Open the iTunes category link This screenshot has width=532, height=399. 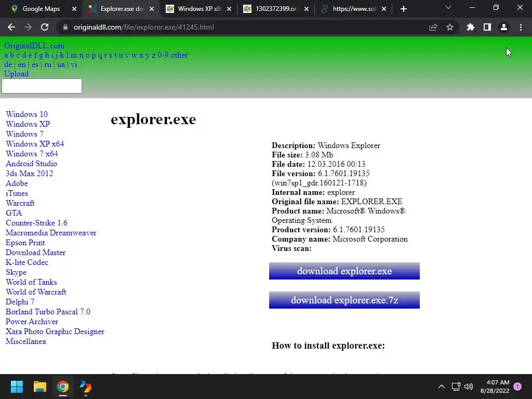(17, 193)
